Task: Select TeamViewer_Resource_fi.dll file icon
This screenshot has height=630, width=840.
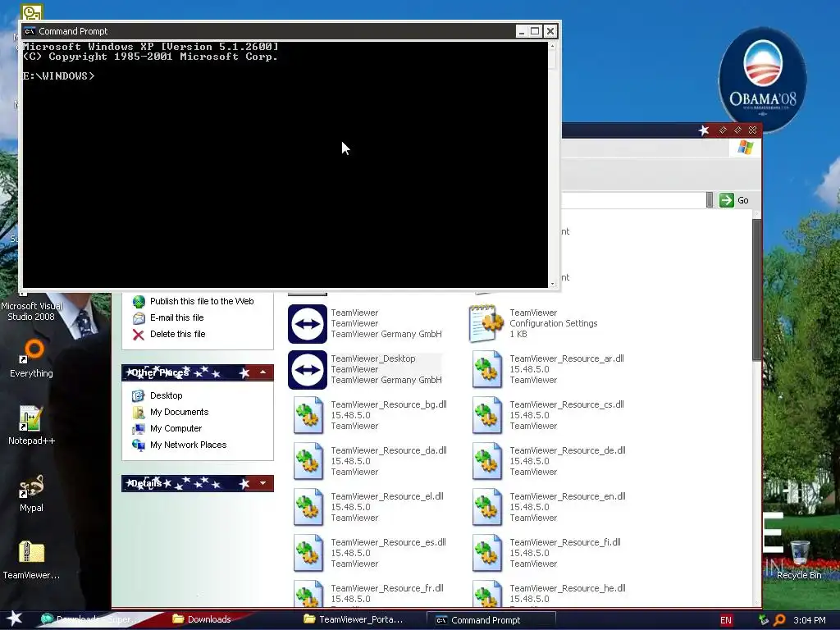Action: tap(486, 554)
